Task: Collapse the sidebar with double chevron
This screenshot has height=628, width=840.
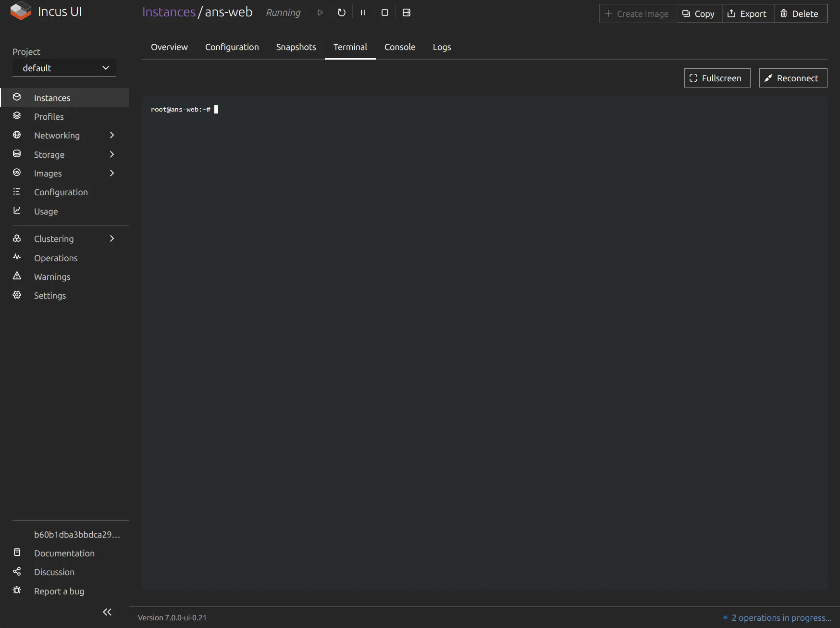Action: tap(107, 612)
